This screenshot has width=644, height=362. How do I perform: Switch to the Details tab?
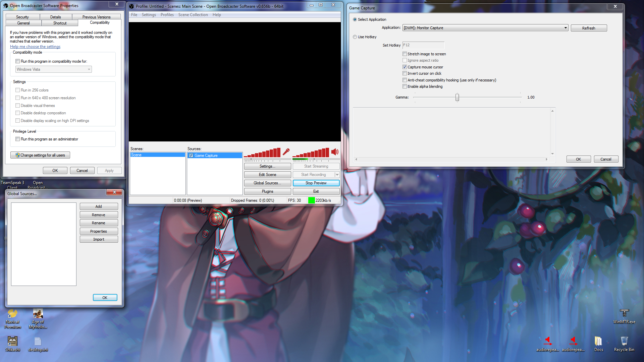click(x=56, y=17)
